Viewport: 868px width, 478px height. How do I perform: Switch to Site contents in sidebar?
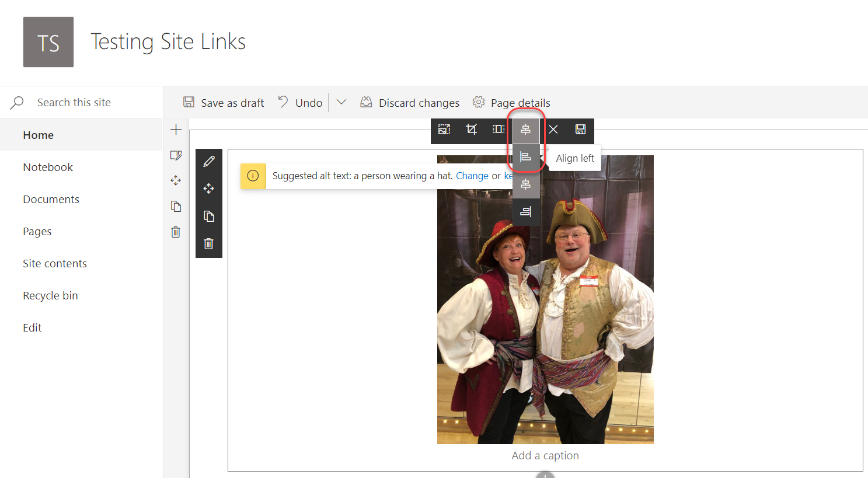(54, 263)
